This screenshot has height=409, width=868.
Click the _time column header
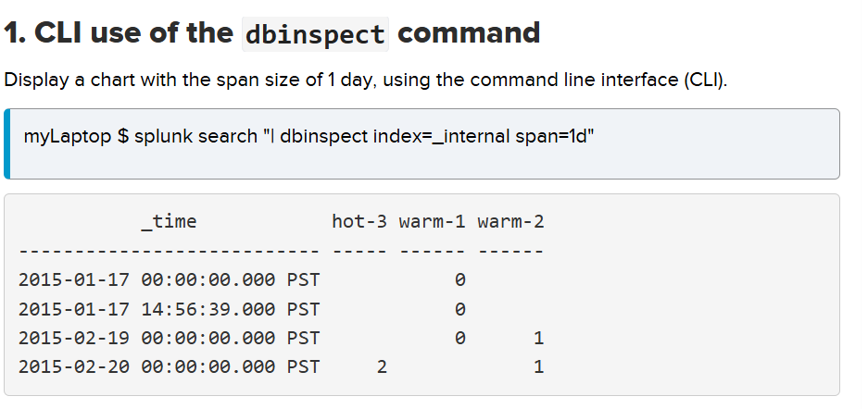pyautogui.click(x=168, y=221)
